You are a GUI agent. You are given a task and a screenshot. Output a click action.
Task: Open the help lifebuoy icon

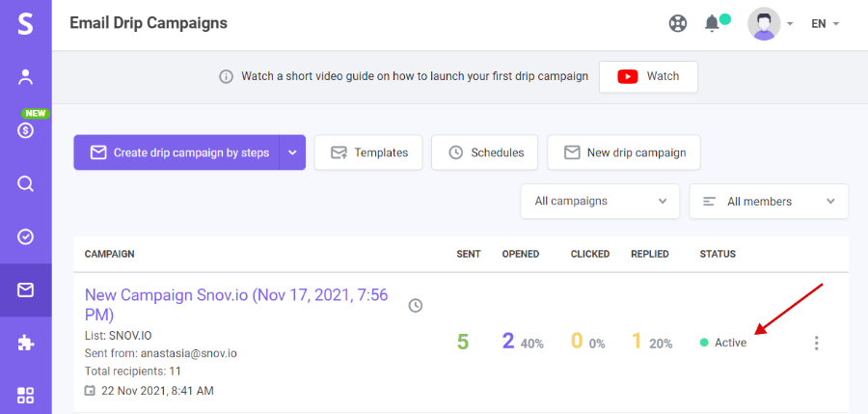click(x=678, y=24)
